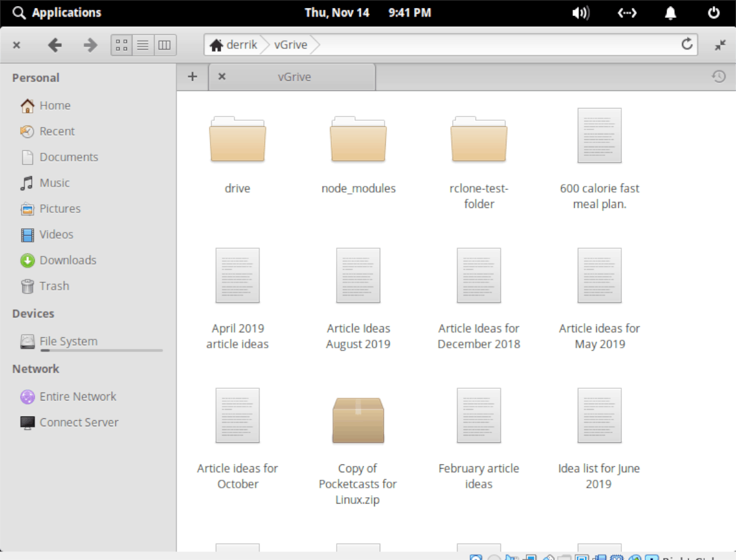This screenshot has height=560, width=736.
Task: Go forward with the right arrow button
Action: pyautogui.click(x=90, y=45)
